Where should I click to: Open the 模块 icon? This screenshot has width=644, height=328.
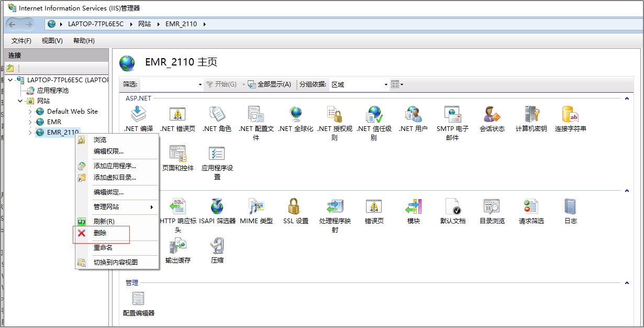(413, 206)
